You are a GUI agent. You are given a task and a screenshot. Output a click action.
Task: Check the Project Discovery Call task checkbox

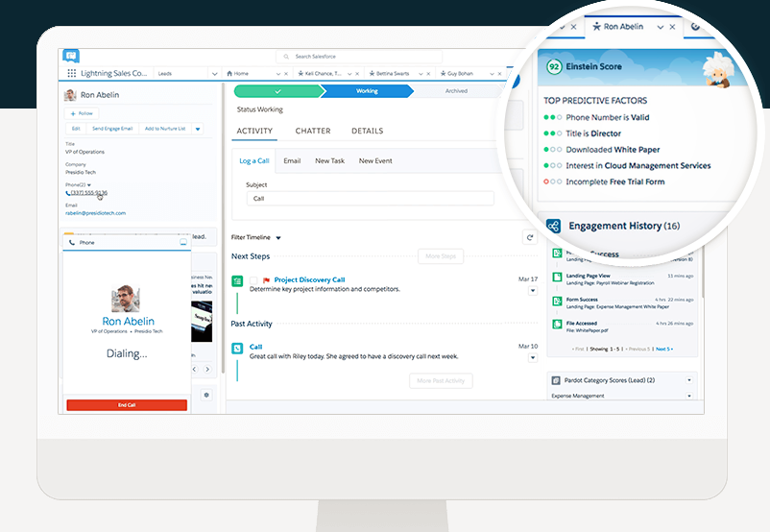pos(253,280)
